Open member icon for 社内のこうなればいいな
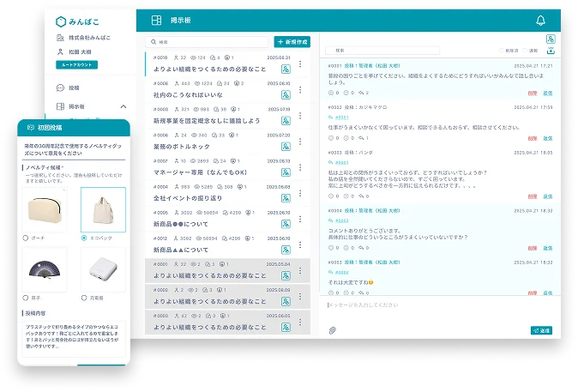Viewport: 578px width, 392px height. click(x=286, y=94)
